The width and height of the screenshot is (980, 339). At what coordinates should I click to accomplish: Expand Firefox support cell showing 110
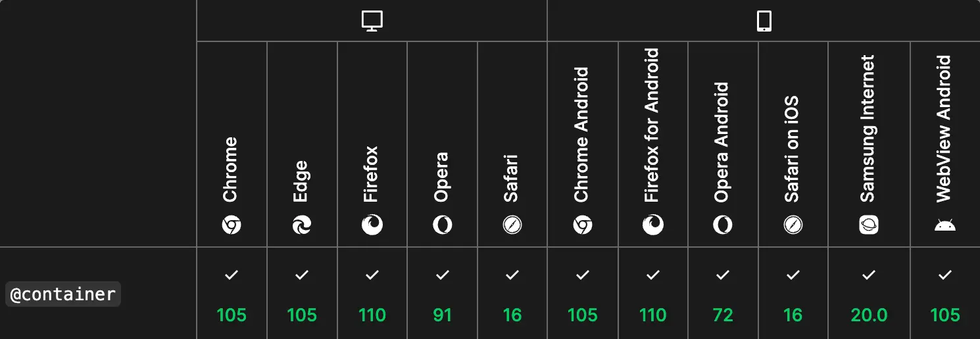point(372,294)
